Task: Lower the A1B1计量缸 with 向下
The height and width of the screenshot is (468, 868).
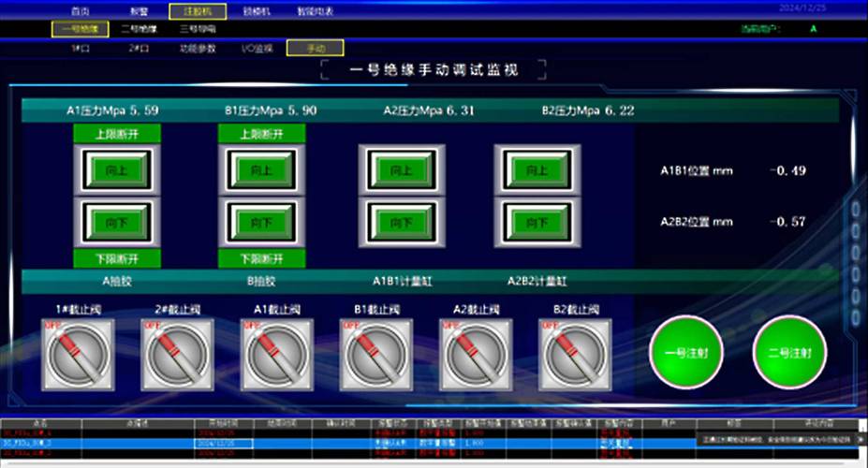Action: point(402,223)
